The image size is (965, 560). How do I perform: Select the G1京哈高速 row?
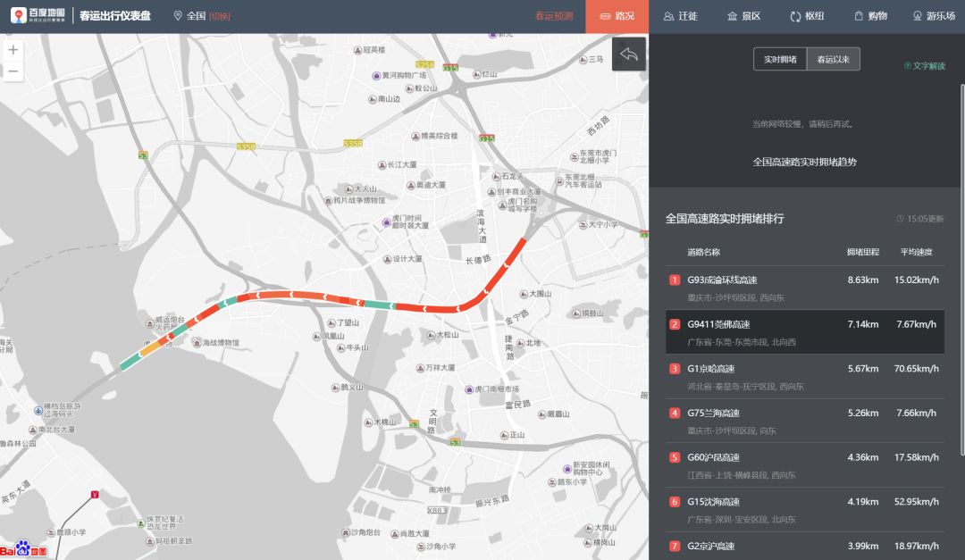pyautogui.click(x=804, y=377)
